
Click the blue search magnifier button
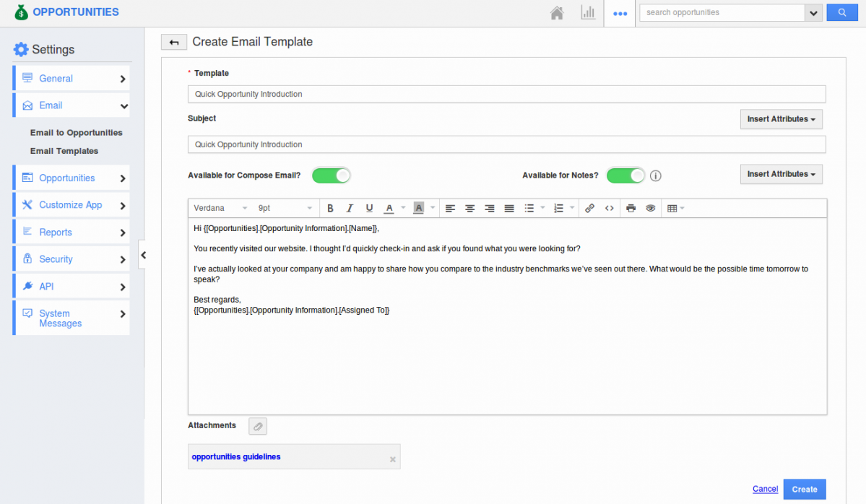[841, 12]
